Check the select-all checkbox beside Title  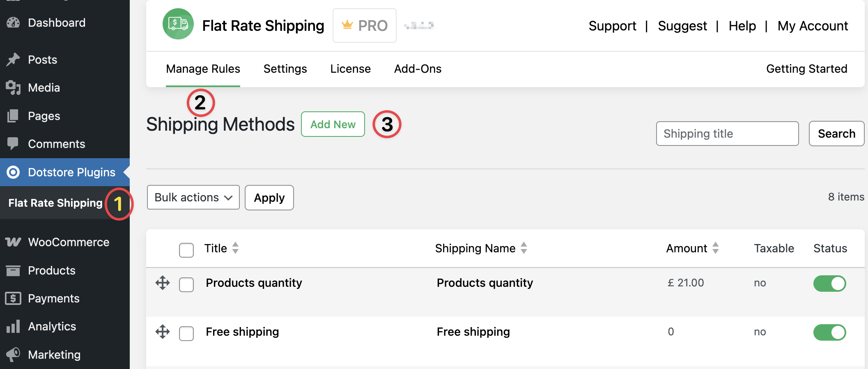coord(186,250)
